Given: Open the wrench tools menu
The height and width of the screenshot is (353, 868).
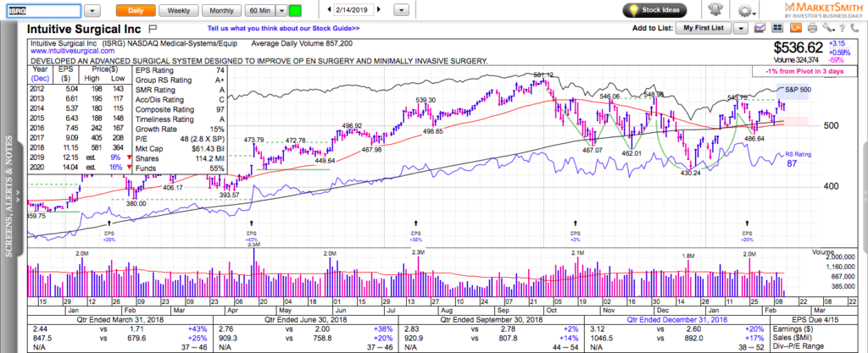Looking at the screenshot, I should coord(827,28).
